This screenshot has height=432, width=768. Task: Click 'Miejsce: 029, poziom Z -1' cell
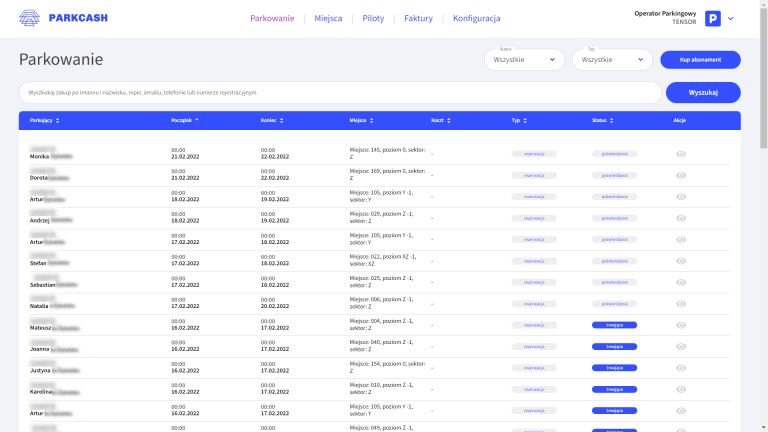pos(381,217)
